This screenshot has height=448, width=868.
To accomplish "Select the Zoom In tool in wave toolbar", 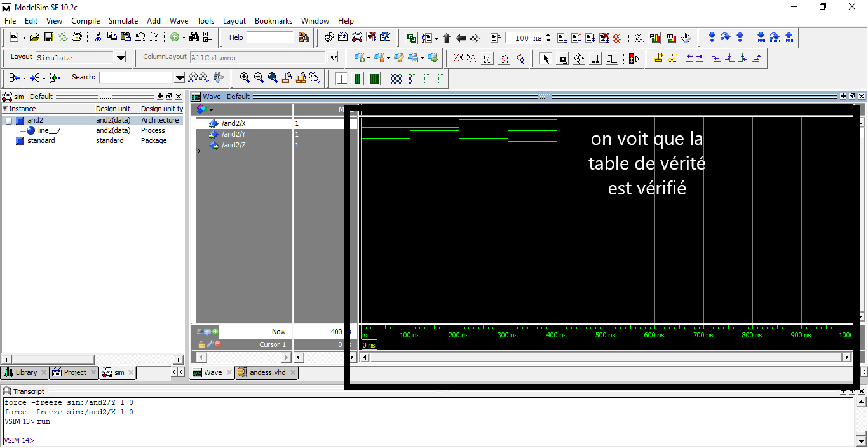I will pos(244,78).
